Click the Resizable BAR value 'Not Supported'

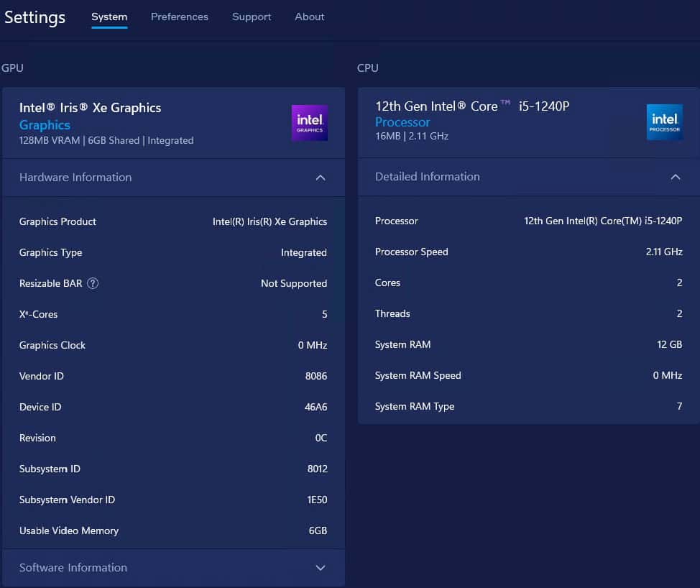pos(294,283)
